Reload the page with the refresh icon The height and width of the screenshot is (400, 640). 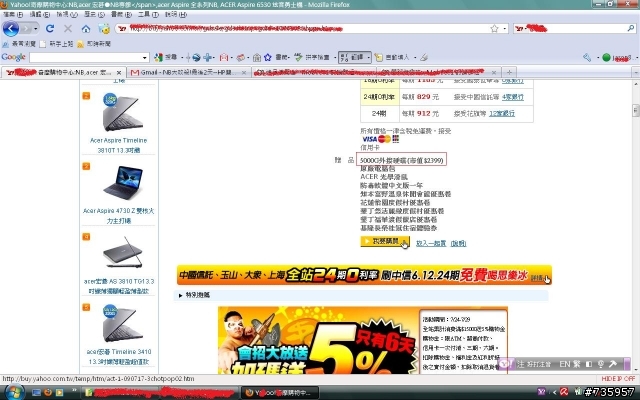[x=50, y=29]
